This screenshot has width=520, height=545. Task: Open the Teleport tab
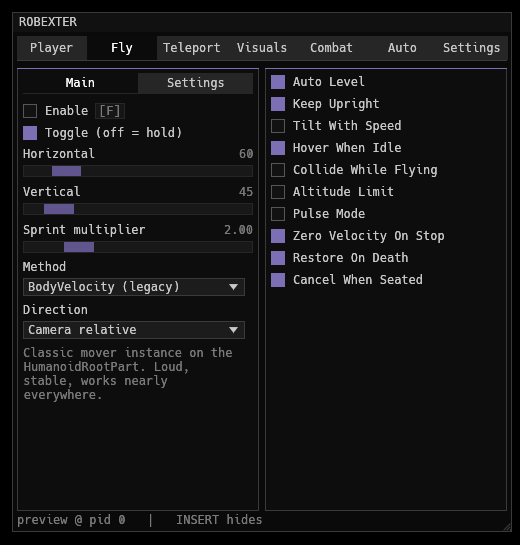[192, 48]
